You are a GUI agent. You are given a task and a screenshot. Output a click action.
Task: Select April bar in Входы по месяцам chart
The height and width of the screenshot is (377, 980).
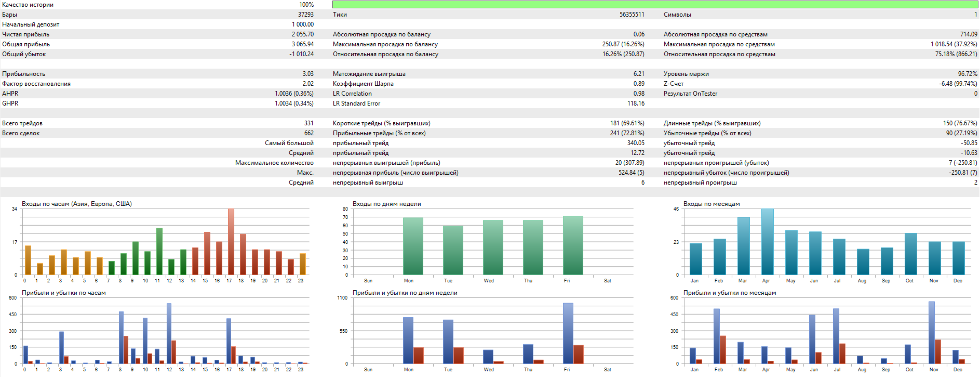[767, 242]
